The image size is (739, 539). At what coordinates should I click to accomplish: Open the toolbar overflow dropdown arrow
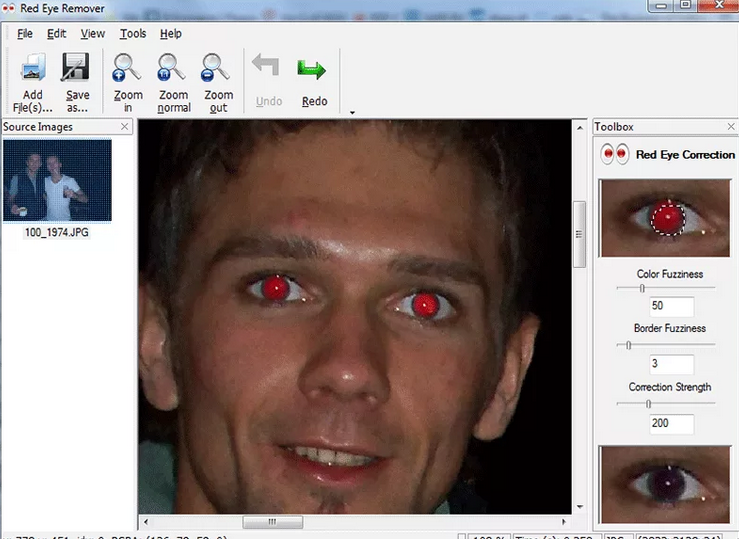click(x=352, y=113)
